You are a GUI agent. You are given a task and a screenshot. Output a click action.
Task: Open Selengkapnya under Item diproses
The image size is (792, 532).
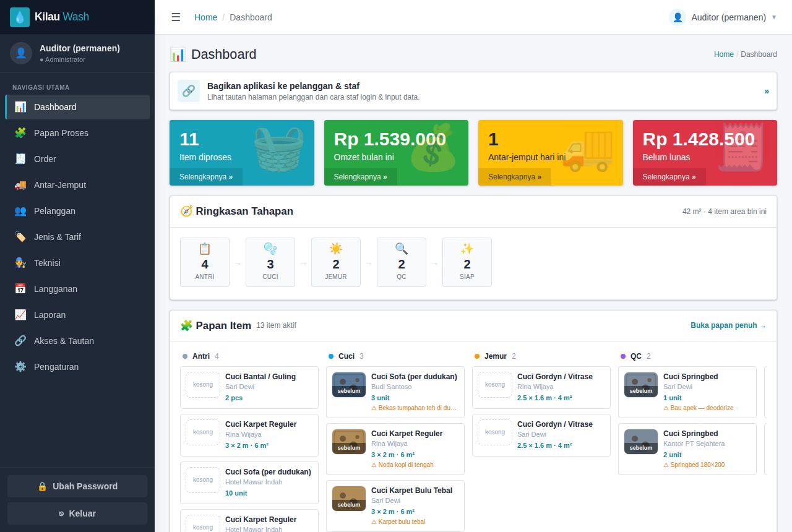tap(206, 177)
